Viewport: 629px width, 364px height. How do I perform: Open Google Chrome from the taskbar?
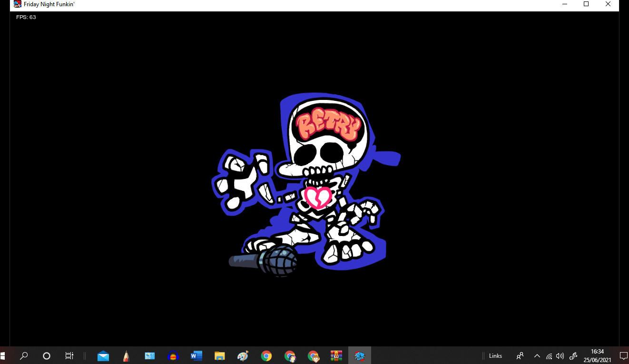tap(266, 355)
